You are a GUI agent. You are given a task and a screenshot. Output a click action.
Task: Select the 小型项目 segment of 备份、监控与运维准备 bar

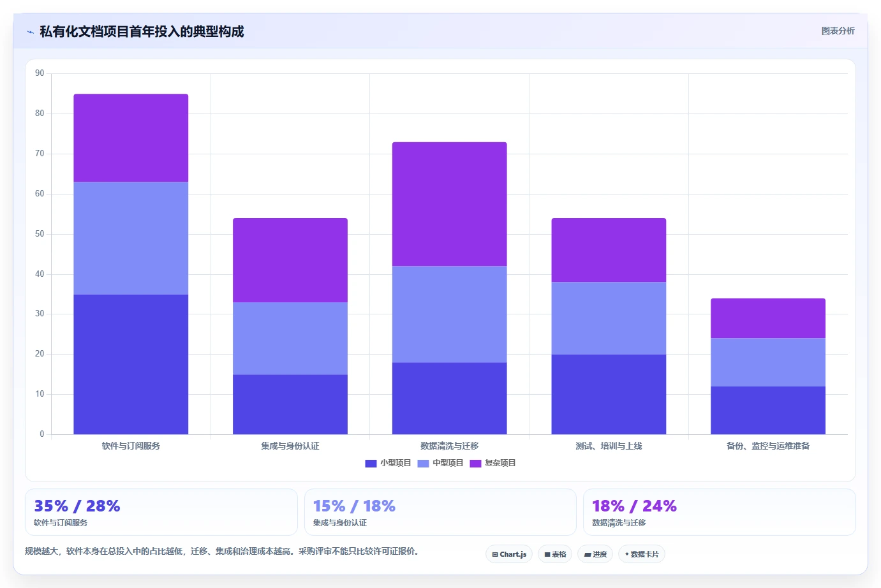pos(768,410)
